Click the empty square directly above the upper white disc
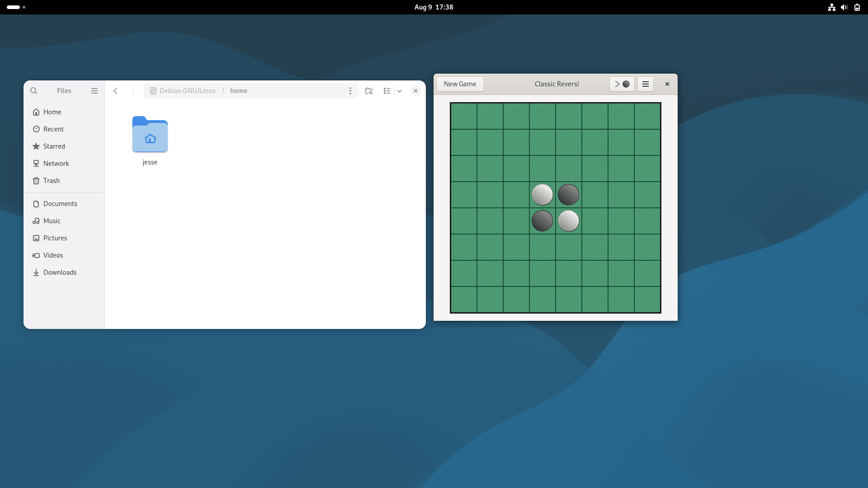 tap(542, 169)
